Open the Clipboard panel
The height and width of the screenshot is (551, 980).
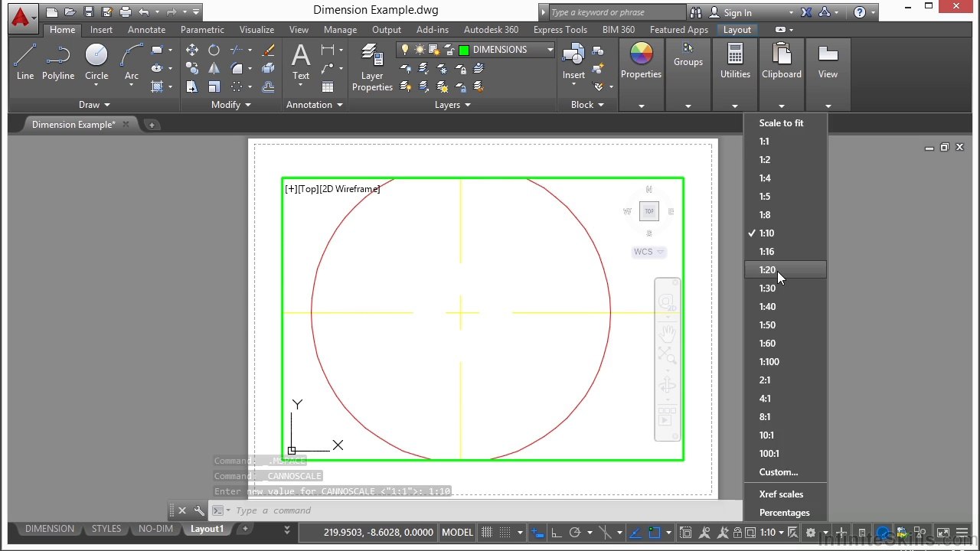pos(781,61)
